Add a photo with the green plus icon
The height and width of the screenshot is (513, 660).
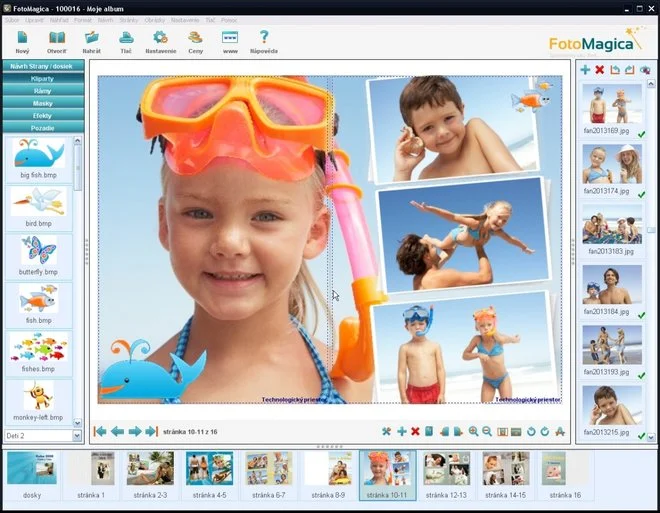(585, 70)
